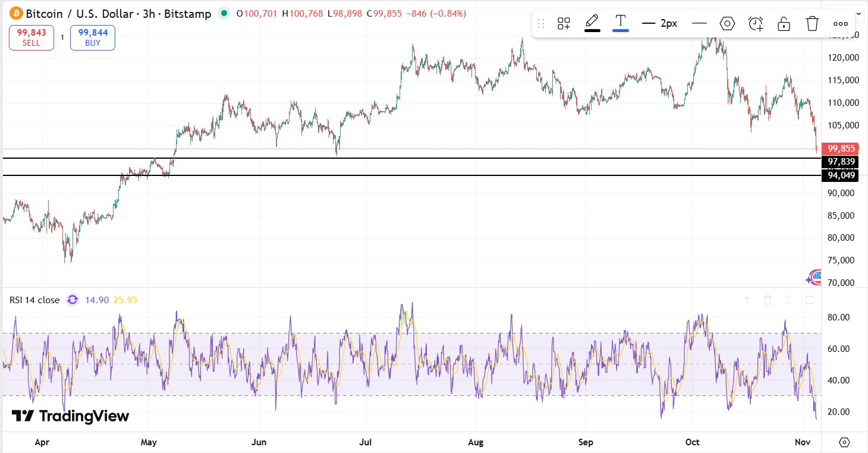Click the green market status dot

point(224,13)
